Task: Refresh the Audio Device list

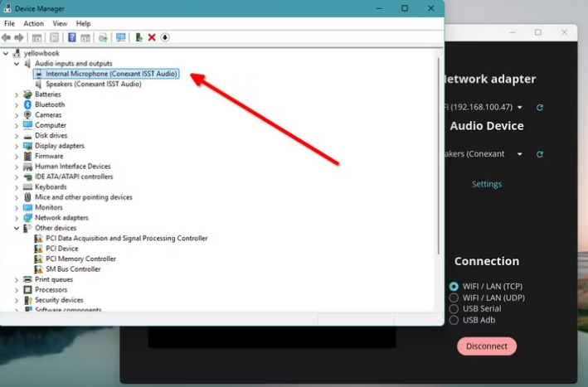Action: pos(540,154)
